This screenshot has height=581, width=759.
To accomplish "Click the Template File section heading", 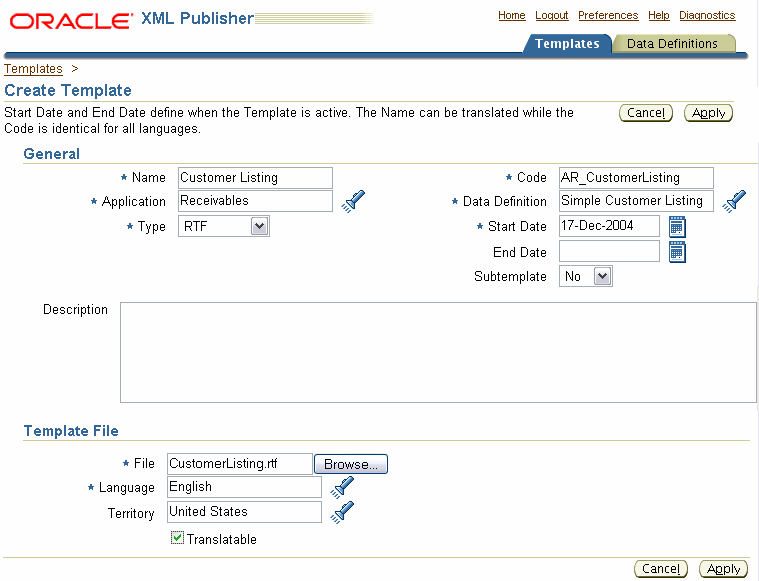I will (x=71, y=431).
